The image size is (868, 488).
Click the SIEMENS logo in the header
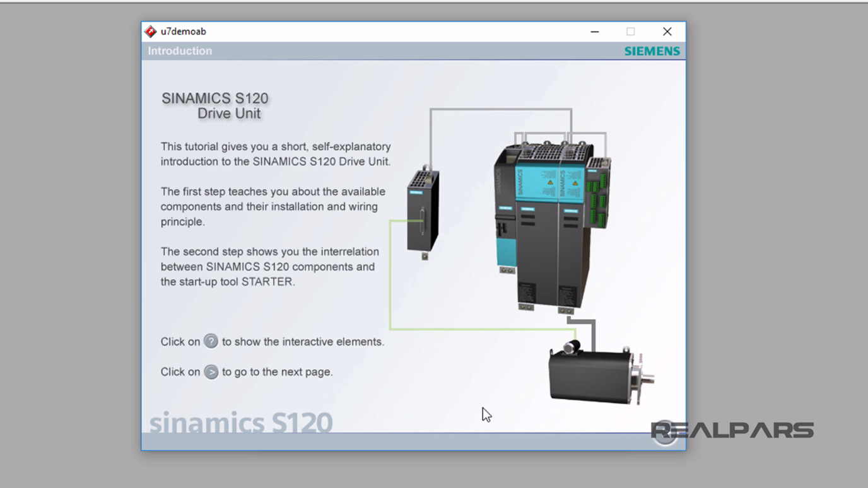point(652,51)
